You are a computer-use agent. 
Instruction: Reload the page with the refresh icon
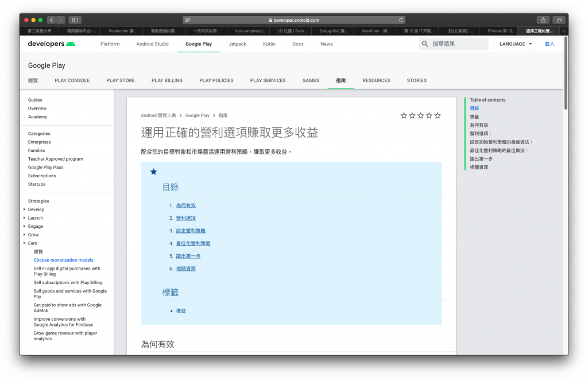401,20
